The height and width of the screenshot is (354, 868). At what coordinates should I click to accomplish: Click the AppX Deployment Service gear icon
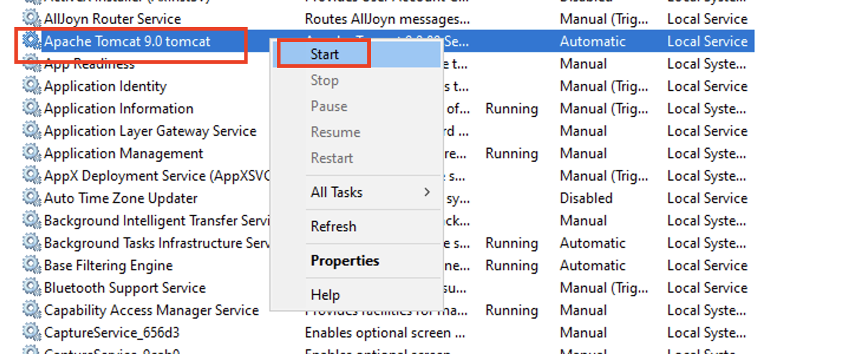click(x=31, y=176)
